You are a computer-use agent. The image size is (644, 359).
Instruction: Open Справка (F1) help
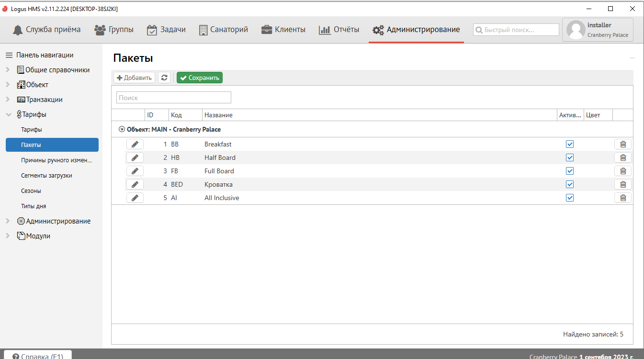38,355
